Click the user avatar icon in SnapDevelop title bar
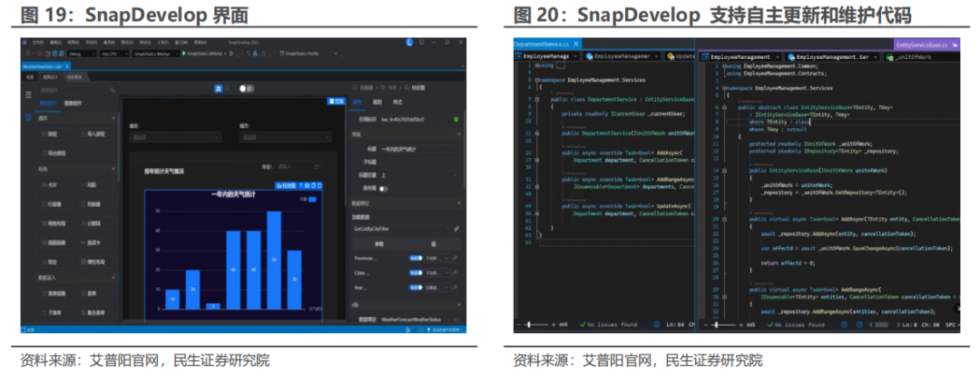Screen dimensions: 980x376 pyautogui.click(x=409, y=42)
